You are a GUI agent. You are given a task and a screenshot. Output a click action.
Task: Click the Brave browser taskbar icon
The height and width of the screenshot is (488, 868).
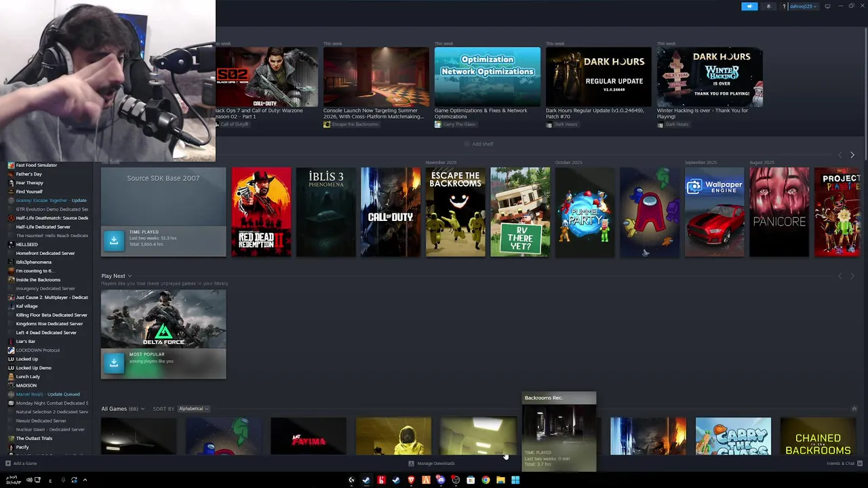point(411,480)
